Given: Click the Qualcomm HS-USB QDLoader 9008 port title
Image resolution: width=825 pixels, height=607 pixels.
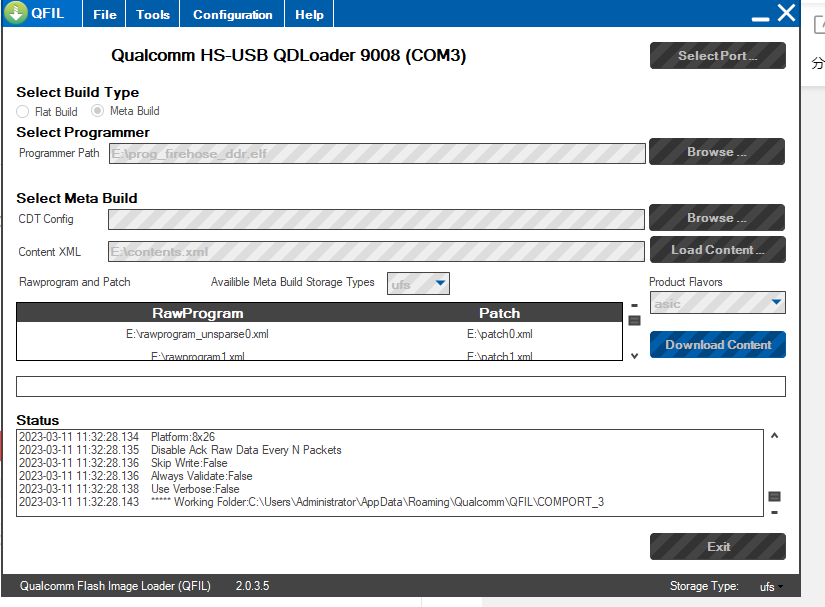Looking at the screenshot, I should (288, 55).
